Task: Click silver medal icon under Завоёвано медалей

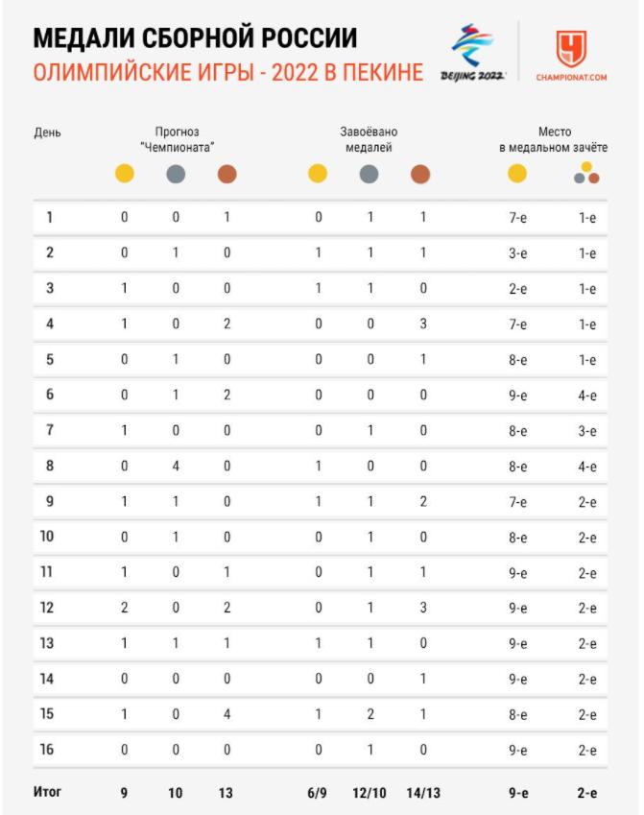Action: (370, 174)
